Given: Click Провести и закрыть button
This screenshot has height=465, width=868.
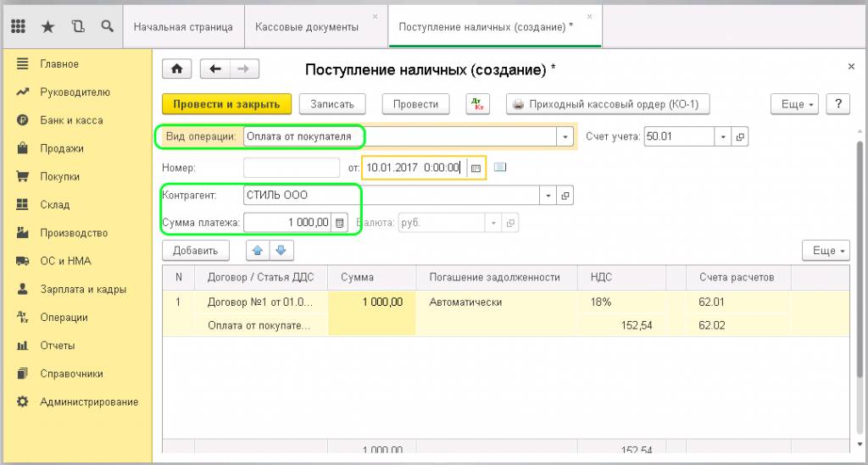Looking at the screenshot, I should [x=226, y=104].
